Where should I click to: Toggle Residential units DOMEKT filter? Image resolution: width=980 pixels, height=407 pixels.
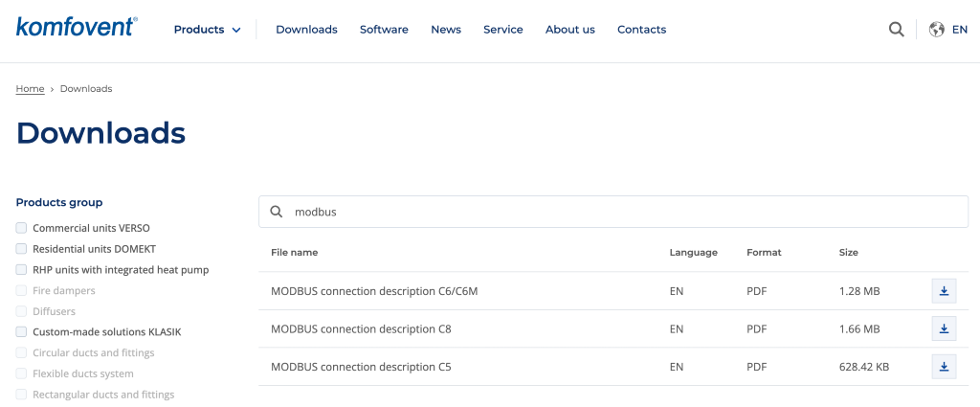[21, 249]
